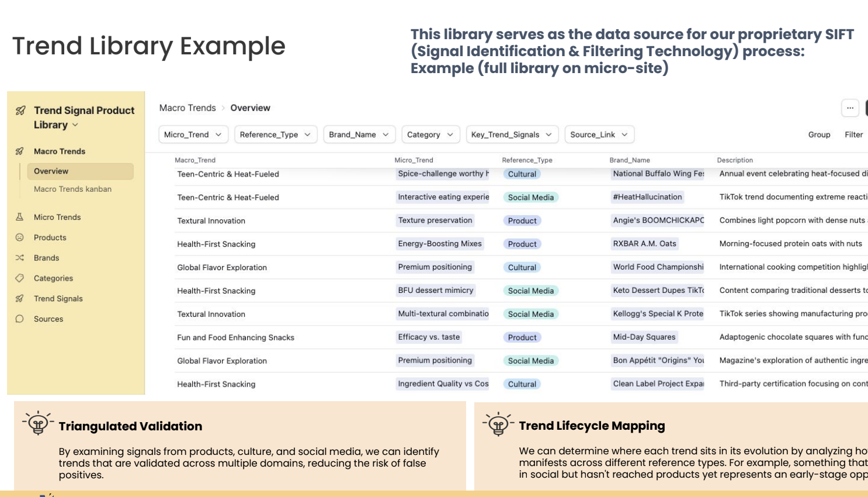868x497 pixels.
Task: Go to Products section
Action: pos(50,237)
